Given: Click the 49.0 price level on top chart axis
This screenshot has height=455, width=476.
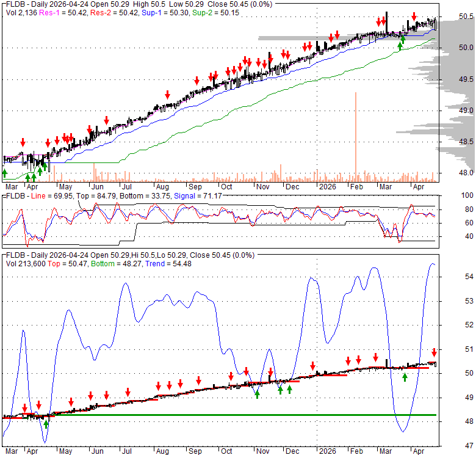Looking at the screenshot, I should pyautogui.click(x=466, y=111).
